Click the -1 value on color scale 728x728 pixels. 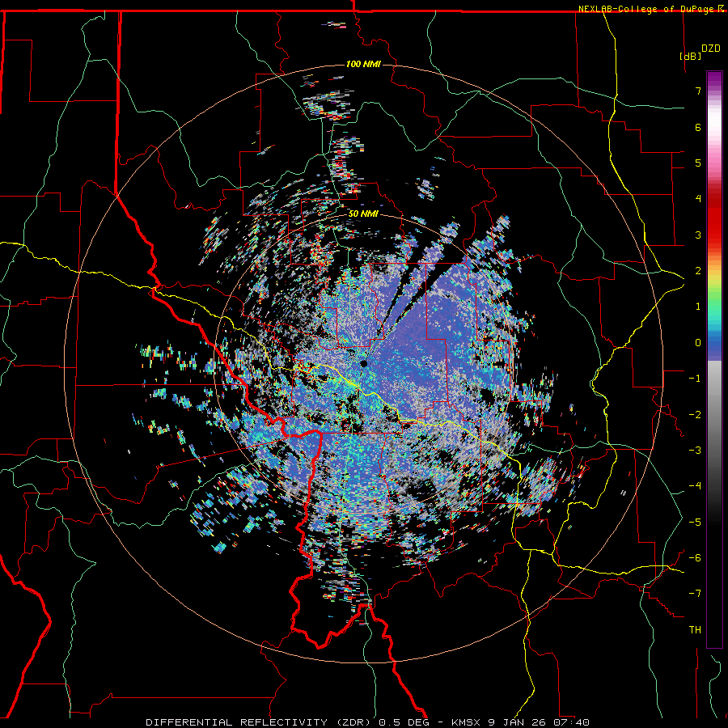695,379
